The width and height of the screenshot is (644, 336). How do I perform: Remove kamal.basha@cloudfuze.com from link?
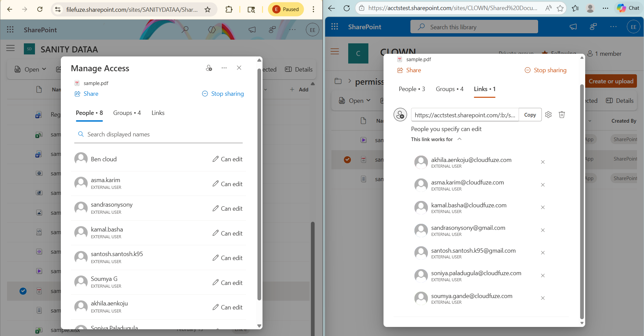[x=542, y=207]
